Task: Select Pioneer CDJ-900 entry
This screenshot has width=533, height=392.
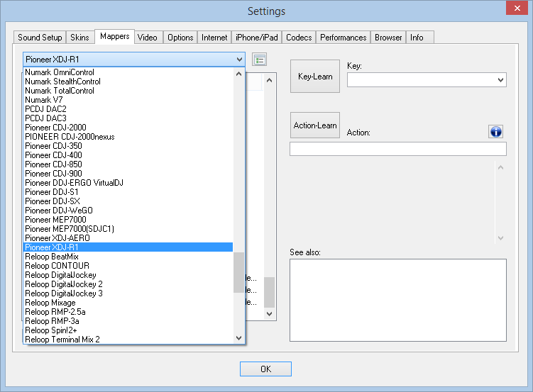Action: point(128,174)
